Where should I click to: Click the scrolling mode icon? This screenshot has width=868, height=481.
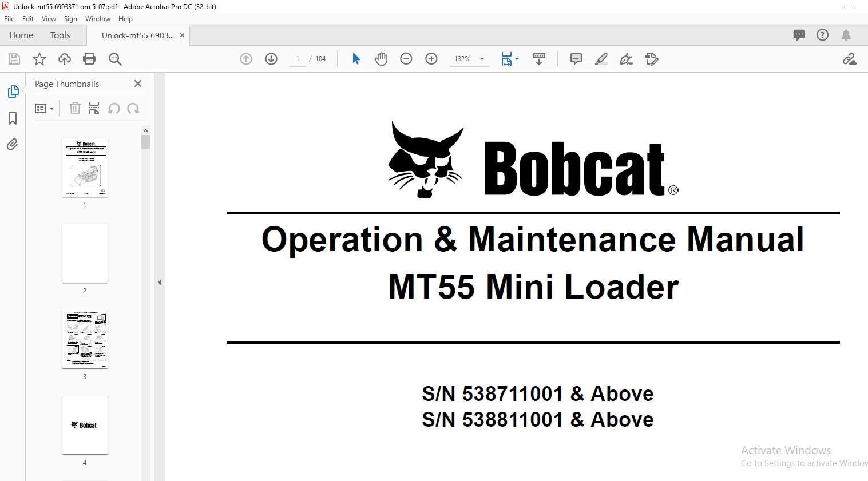(539, 59)
